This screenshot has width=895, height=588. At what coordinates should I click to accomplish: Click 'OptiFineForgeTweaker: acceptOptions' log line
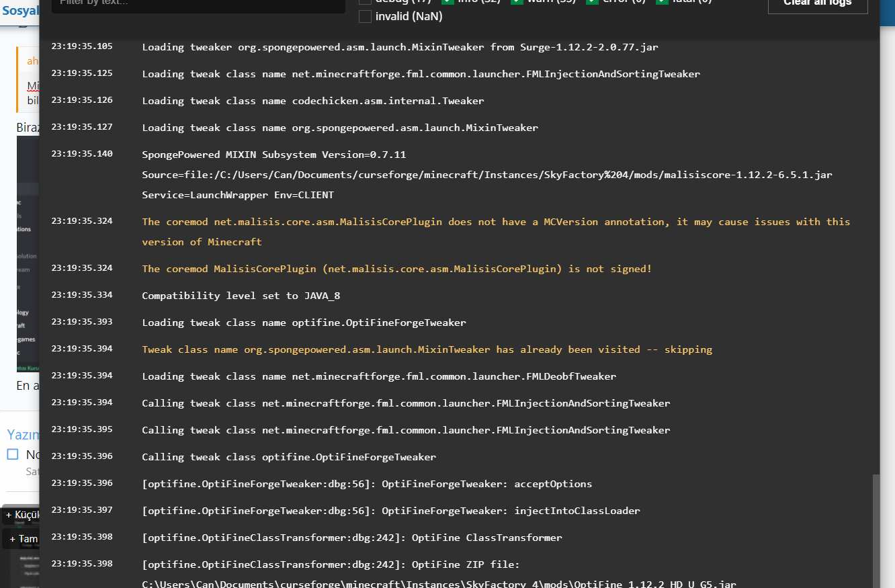point(367,484)
